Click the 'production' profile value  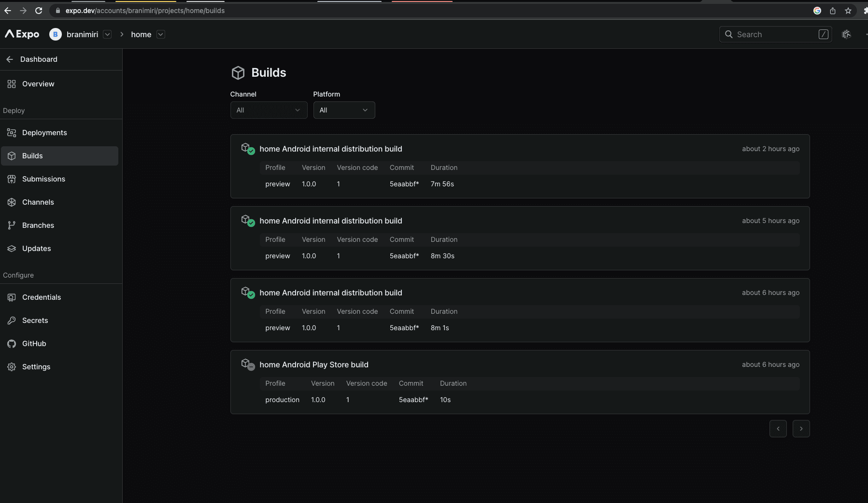pos(282,400)
